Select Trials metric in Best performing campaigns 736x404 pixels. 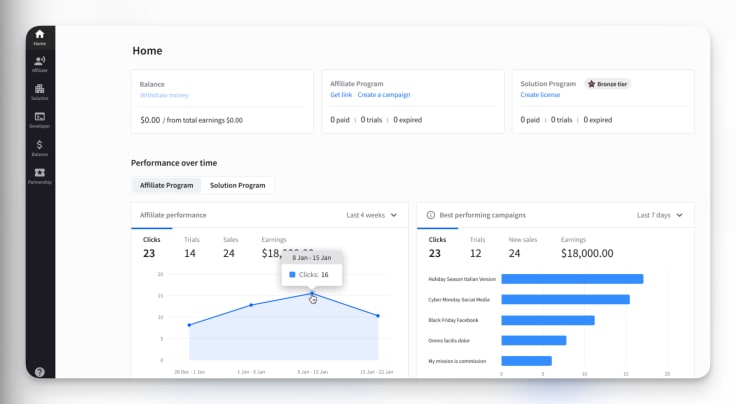coord(477,247)
